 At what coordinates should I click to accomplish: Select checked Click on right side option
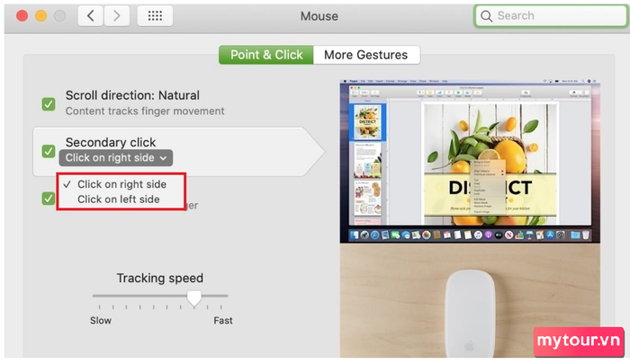point(121,184)
